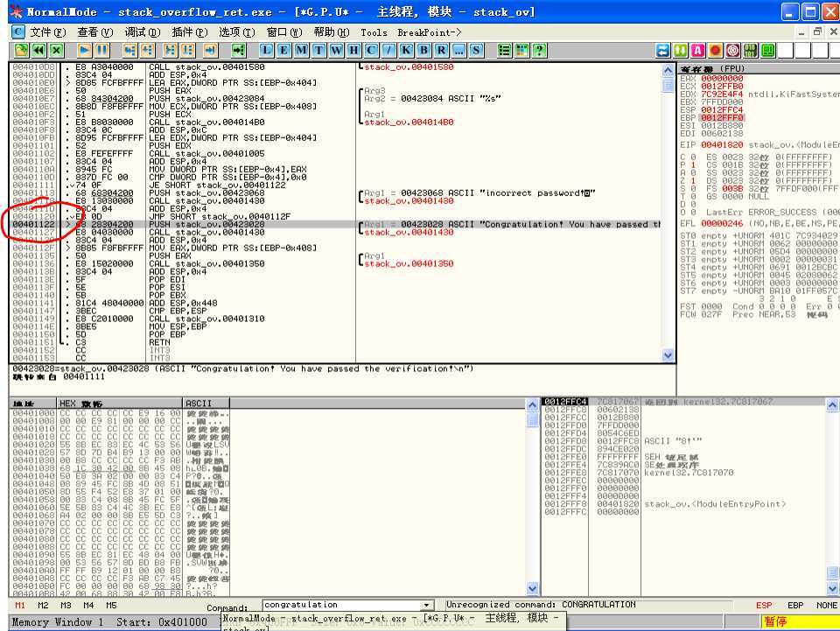Show References with the R button
The image size is (840, 631).
(x=441, y=51)
